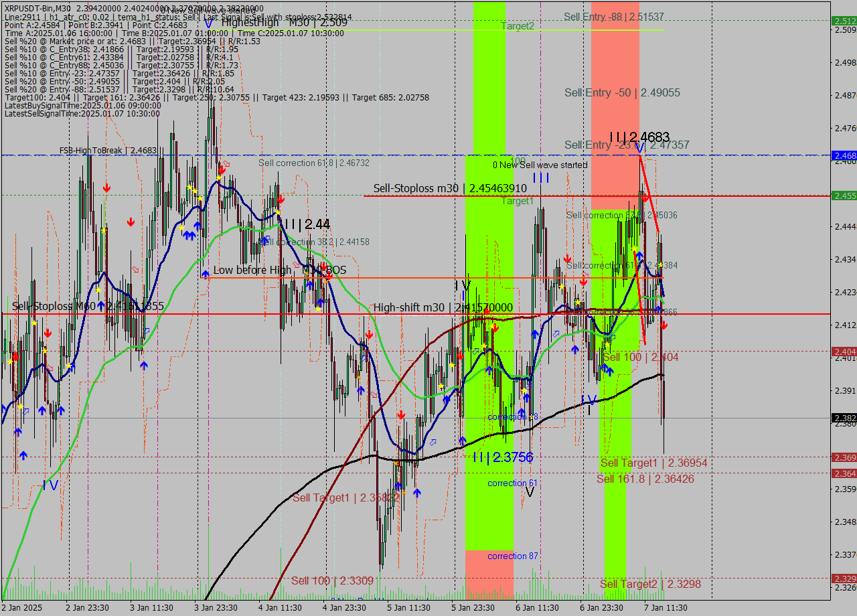The image size is (857, 616).
Task: Click the blue 2.468 price tag on axis
Action: [x=844, y=155]
